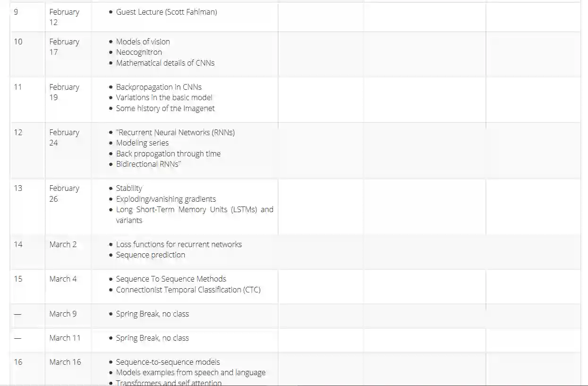Click Exploding/vanishing gradients topic
Image resolution: width=588 pixels, height=386 pixels.
click(166, 199)
